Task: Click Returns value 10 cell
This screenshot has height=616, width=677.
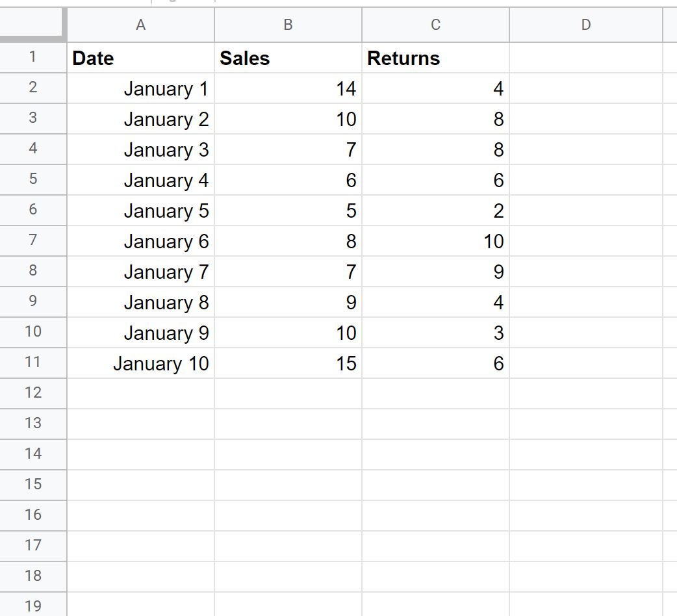Action: tap(435, 241)
